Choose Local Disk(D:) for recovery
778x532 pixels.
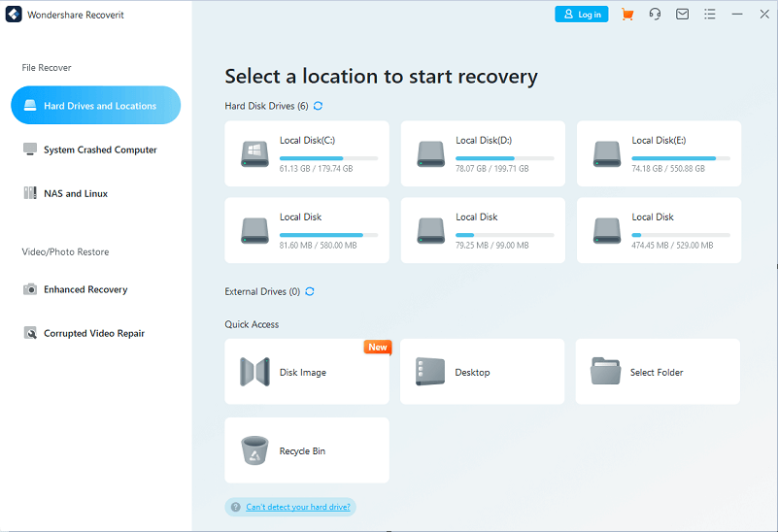pos(483,153)
